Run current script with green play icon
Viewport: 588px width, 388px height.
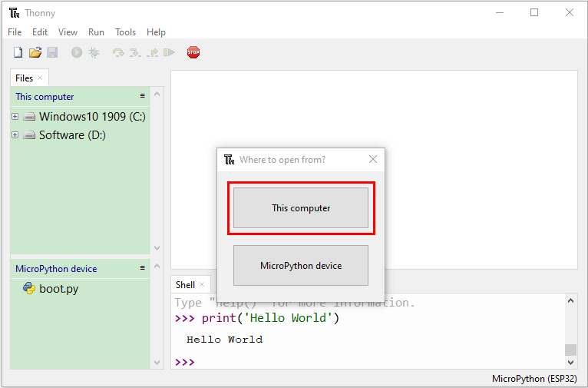tap(77, 52)
